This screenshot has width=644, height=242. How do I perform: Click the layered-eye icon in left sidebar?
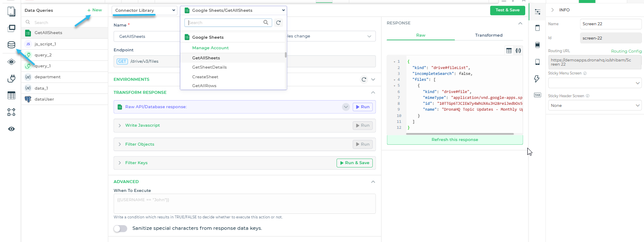click(x=11, y=62)
